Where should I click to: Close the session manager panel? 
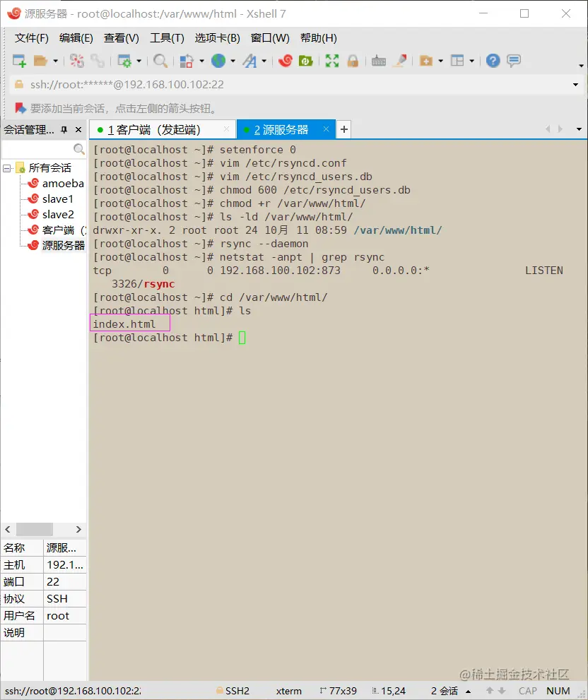pos(78,129)
